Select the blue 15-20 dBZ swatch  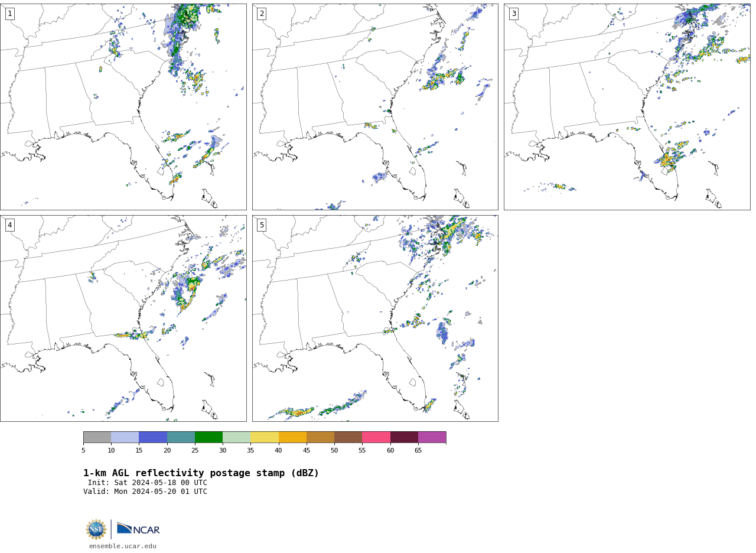pos(153,437)
